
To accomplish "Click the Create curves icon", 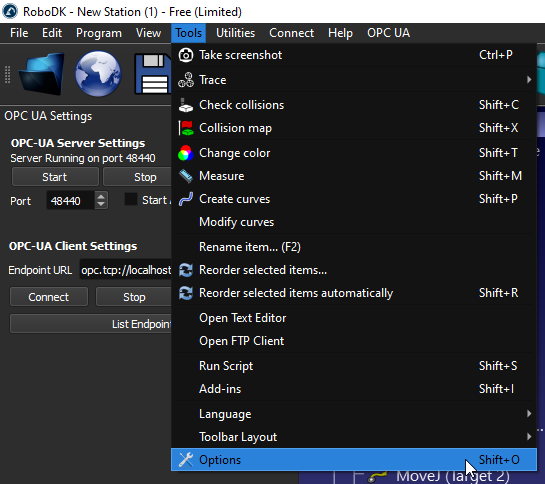I will [x=186, y=199].
